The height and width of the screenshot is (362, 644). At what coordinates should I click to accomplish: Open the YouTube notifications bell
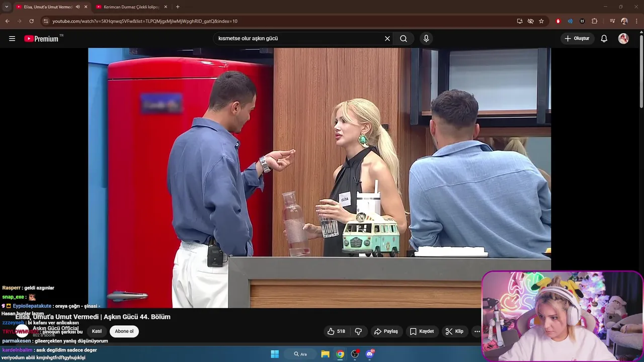pos(604,39)
